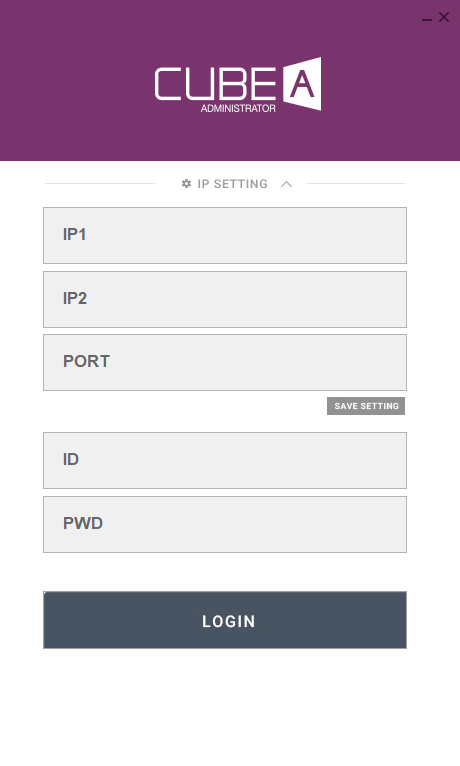Viewport: 460px width, 766px height.
Task: Close the Cube Administrator login window
Action: click(444, 17)
